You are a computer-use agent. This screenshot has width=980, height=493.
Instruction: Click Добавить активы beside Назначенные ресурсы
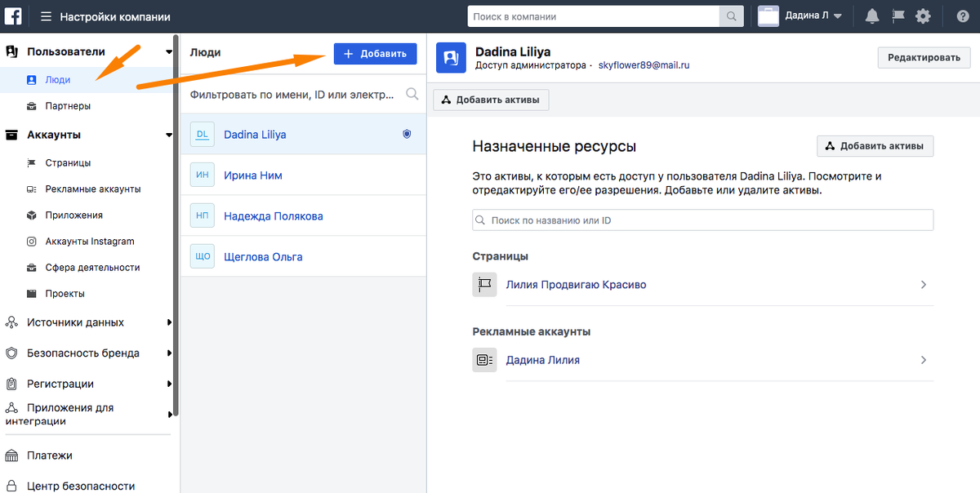click(x=875, y=146)
